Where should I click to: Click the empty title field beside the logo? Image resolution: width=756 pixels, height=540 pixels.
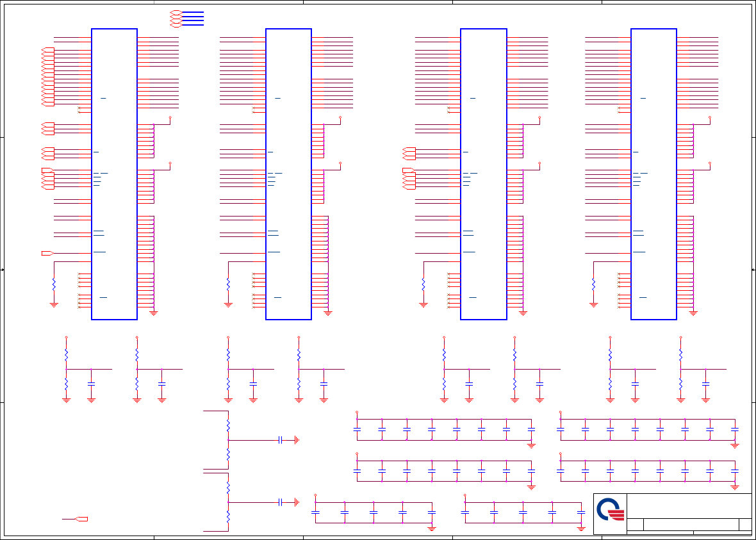[689, 506]
